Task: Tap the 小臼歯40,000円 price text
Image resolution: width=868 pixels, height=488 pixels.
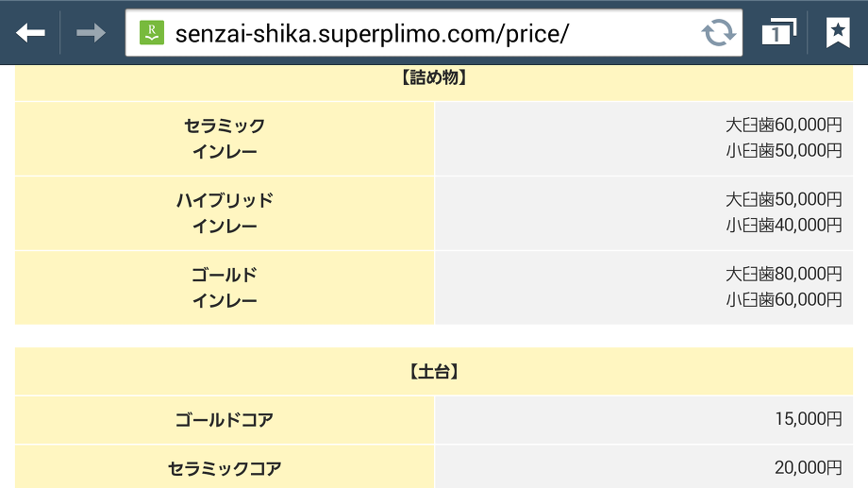Action: coord(783,225)
